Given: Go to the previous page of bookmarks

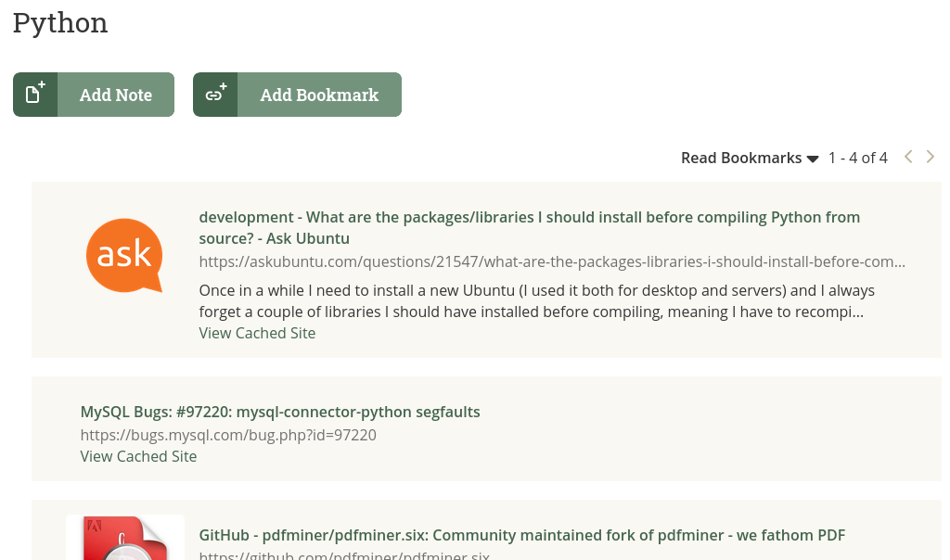Looking at the screenshot, I should 908,157.
